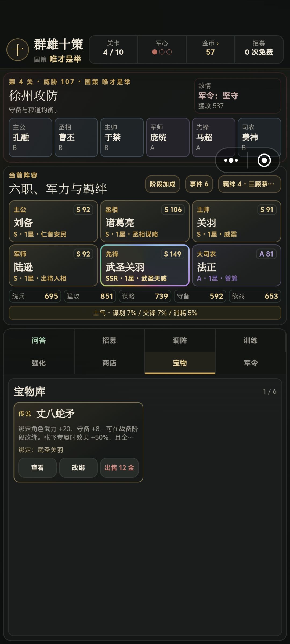Tap the mini-program close circle icon

(264, 160)
